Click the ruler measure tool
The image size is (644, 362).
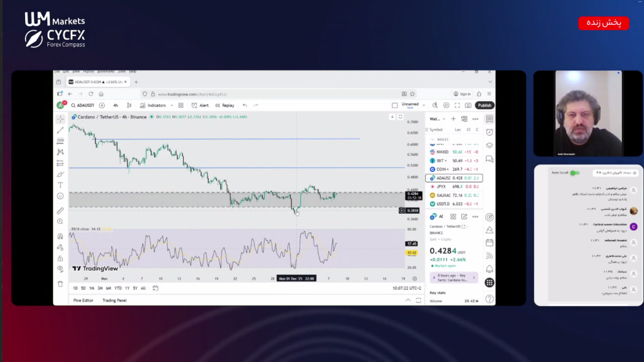coord(60,211)
